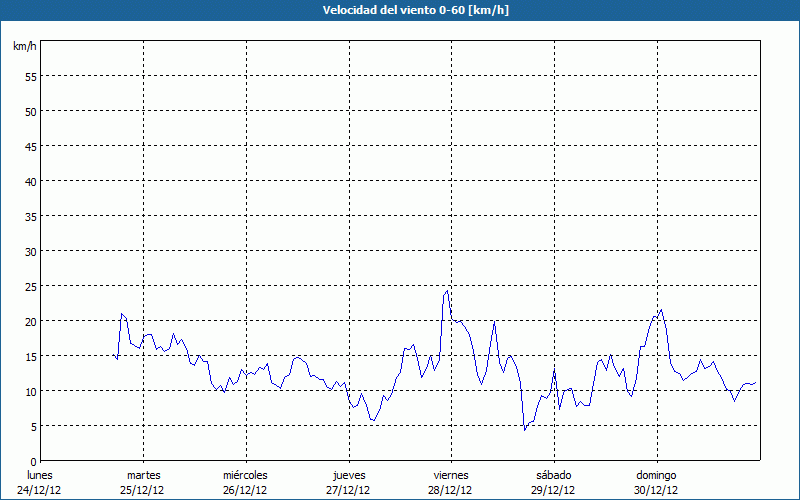Image resolution: width=800 pixels, height=500 pixels.
Task: Click the 'jueves' day label
Action: (348, 475)
